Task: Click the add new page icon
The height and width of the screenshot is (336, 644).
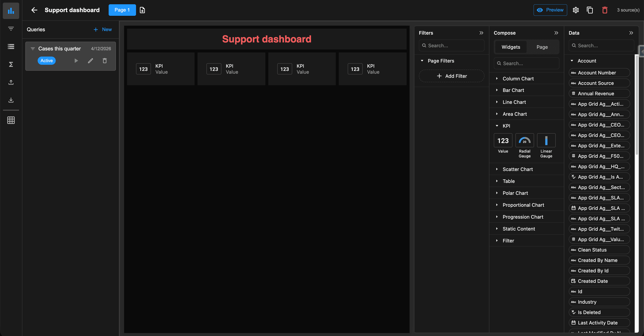Action: (x=142, y=10)
